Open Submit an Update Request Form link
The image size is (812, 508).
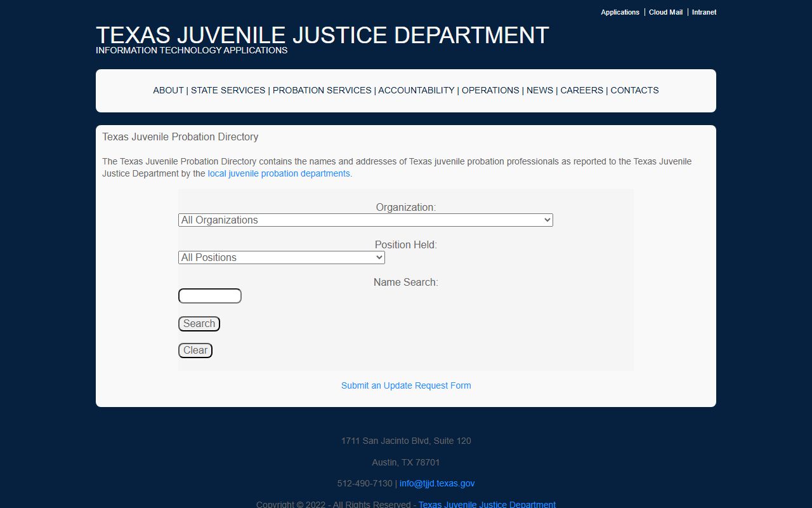point(406,385)
